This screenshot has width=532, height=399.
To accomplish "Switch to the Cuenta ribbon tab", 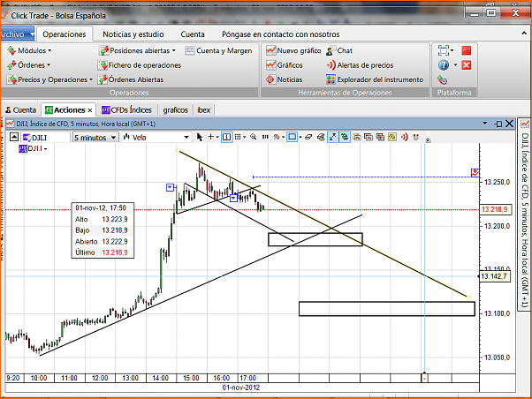I will (193, 34).
